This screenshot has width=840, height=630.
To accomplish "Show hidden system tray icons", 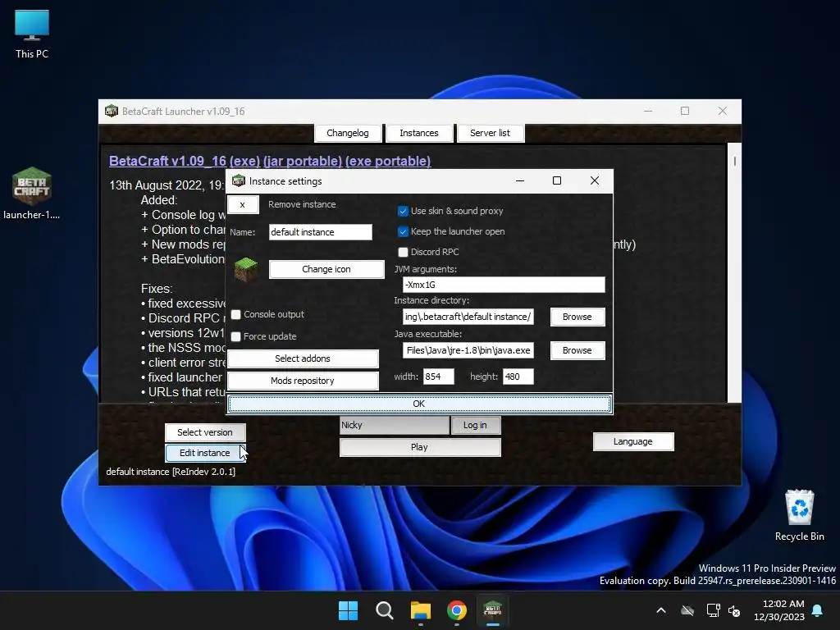I will [661, 610].
